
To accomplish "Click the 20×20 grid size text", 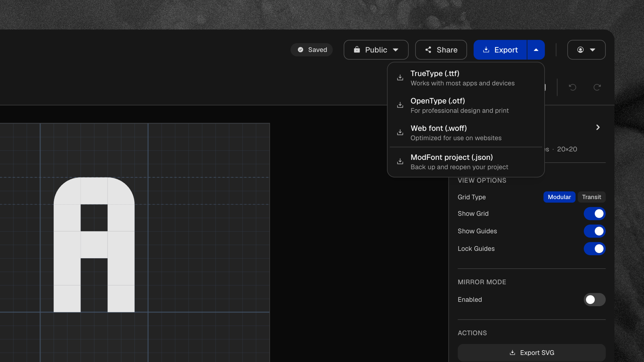I will pos(567,149).
